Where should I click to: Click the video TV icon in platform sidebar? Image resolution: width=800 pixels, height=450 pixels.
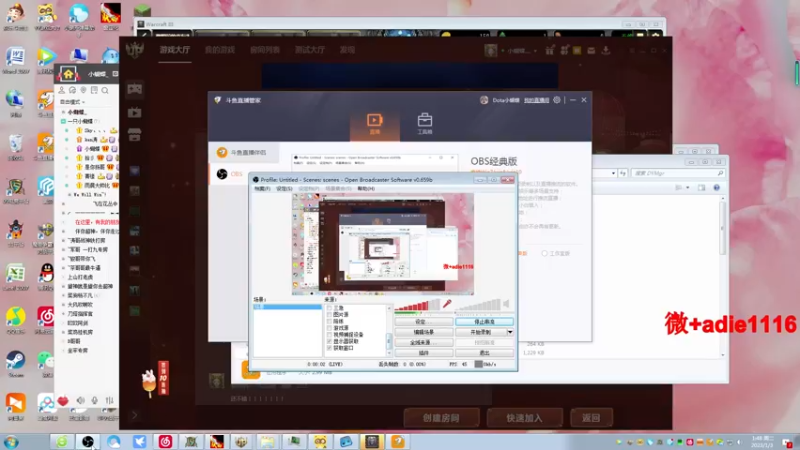pyautogui.click(x=135, y=112)
